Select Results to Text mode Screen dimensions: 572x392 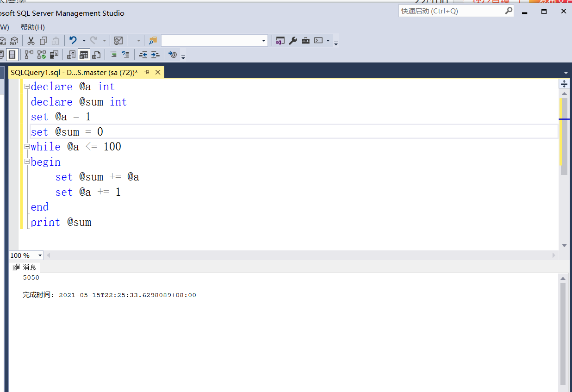71,55
